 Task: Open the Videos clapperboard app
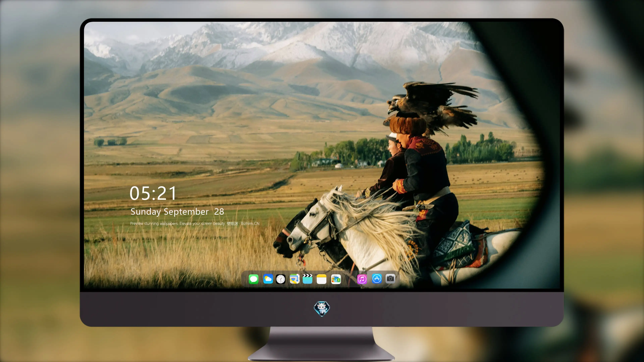[x=308, y=279]
